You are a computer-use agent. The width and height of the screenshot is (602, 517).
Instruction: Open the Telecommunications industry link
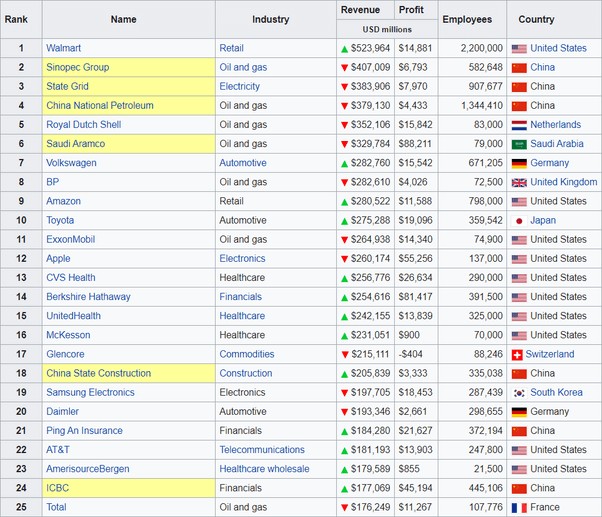tap(262, 450)
